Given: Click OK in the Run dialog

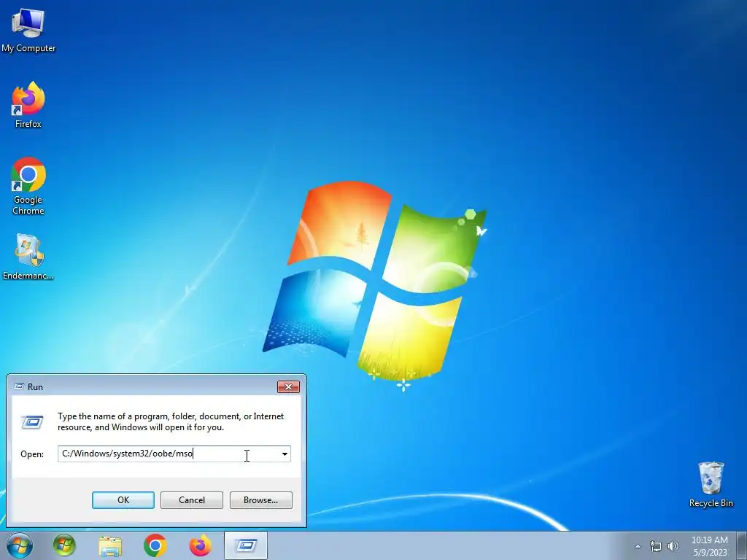Looking at the screenshot, I should [123, 500].
